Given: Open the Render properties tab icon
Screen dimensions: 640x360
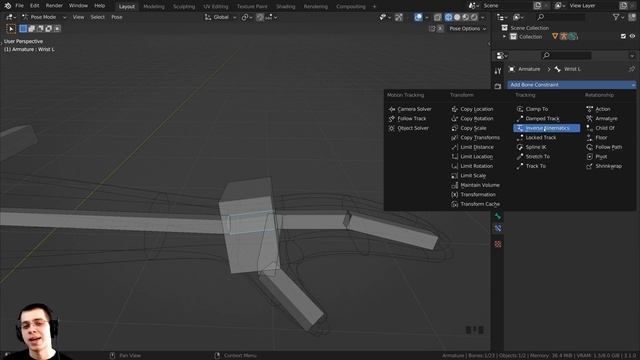Looking at the screenshot, I should point(498,86).
